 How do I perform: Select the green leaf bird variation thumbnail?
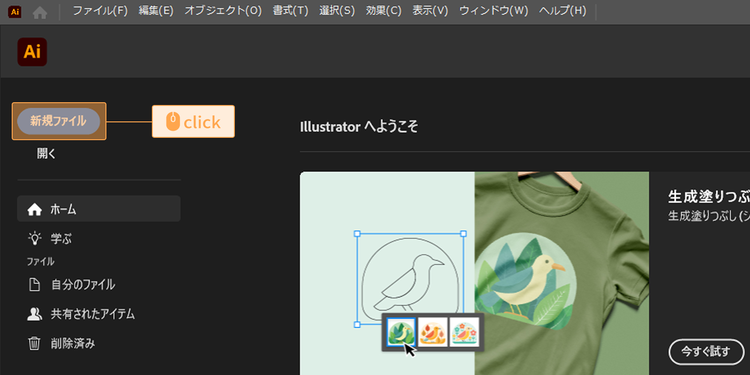tap(400, 331)
